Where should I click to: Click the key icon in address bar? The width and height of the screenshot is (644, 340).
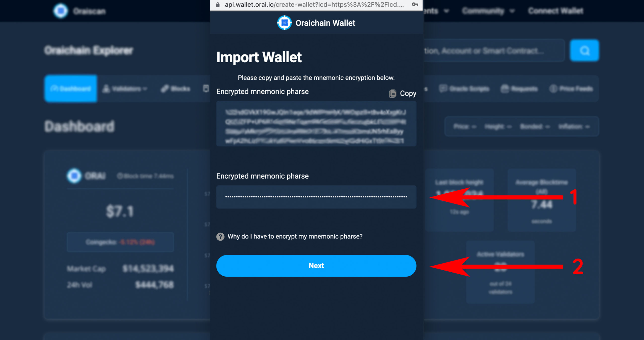[415, 5]
